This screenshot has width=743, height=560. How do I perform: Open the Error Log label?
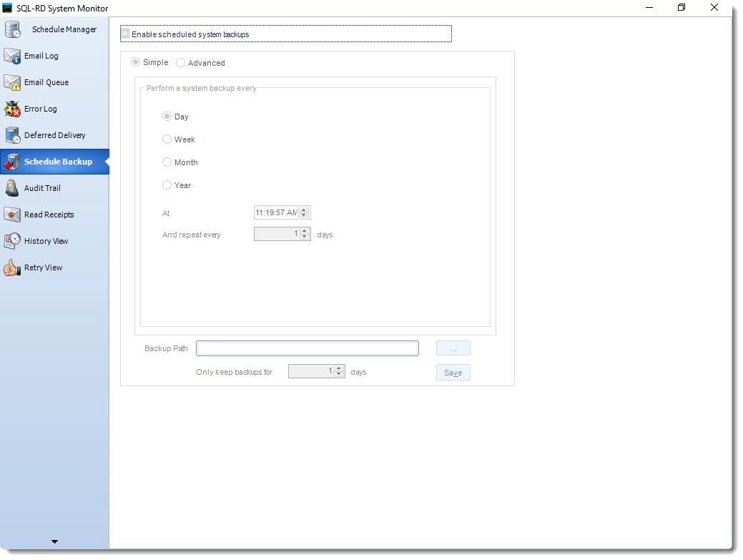pos(40,109)
